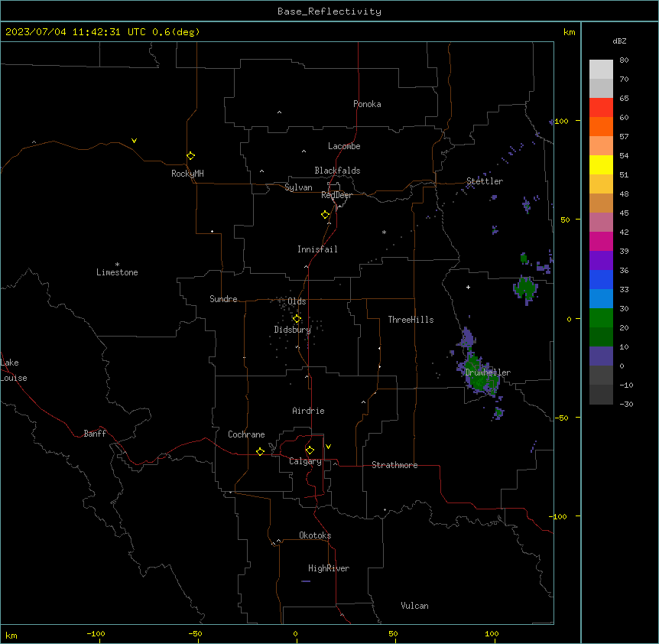659x644 pixels.
Task: Click the green radar echo over Drumheller
Action: coord(479,374)
